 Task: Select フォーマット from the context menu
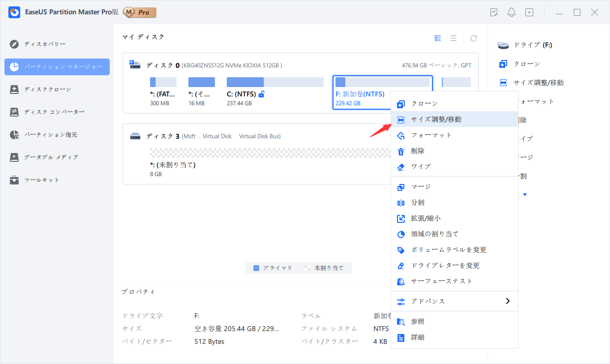[x=431, y=135]
